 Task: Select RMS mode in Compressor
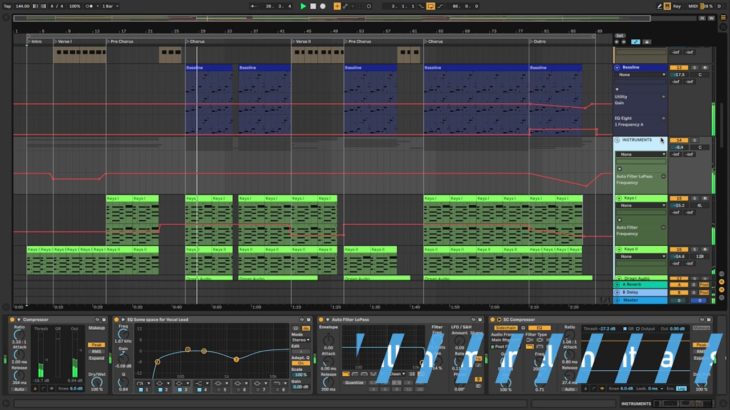[x=96, y=351]
